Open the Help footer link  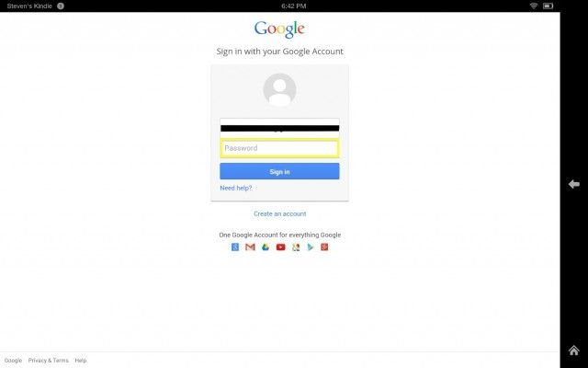pos(81,360)
